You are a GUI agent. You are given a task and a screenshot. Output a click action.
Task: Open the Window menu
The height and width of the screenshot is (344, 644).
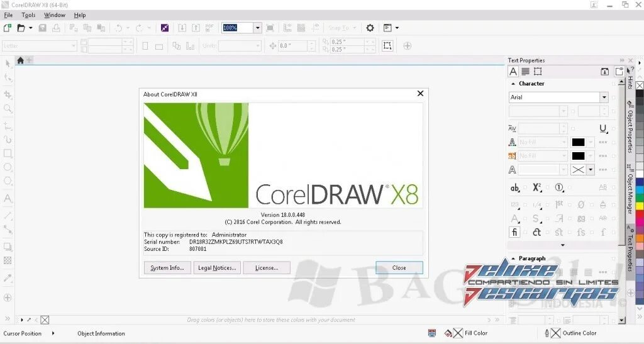tap(55, 15)
